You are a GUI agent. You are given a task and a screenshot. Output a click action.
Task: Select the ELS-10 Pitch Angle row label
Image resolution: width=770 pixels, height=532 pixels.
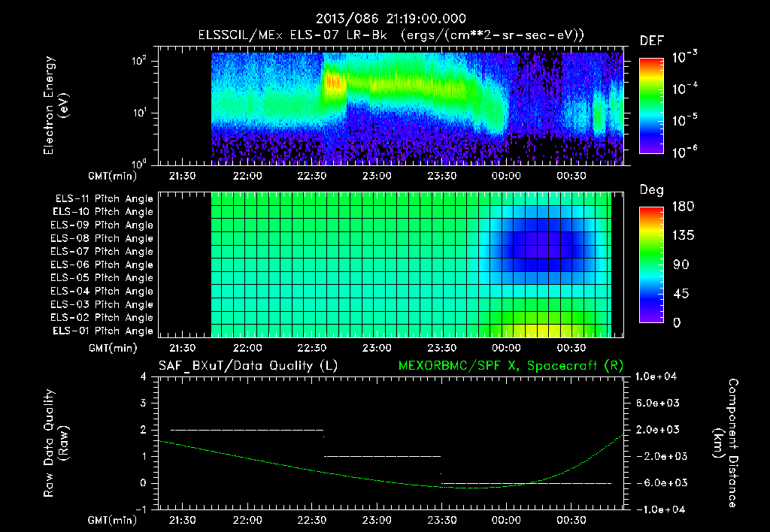tap(103, 212)
